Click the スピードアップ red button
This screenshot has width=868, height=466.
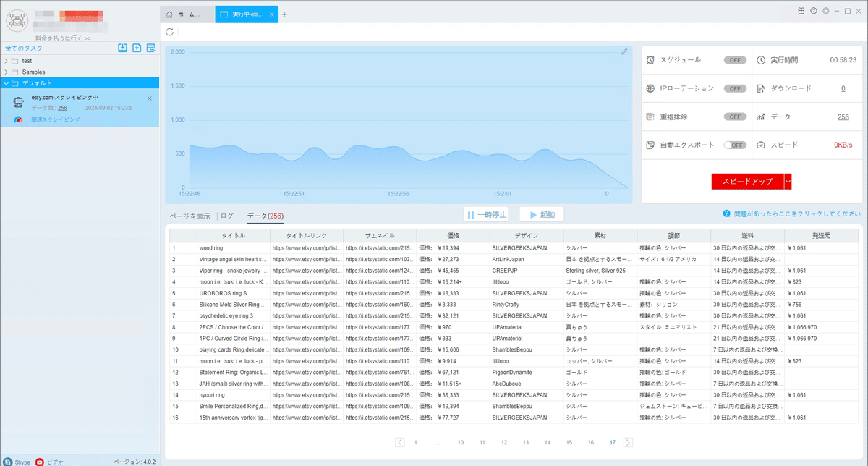[x=747, y=181]
